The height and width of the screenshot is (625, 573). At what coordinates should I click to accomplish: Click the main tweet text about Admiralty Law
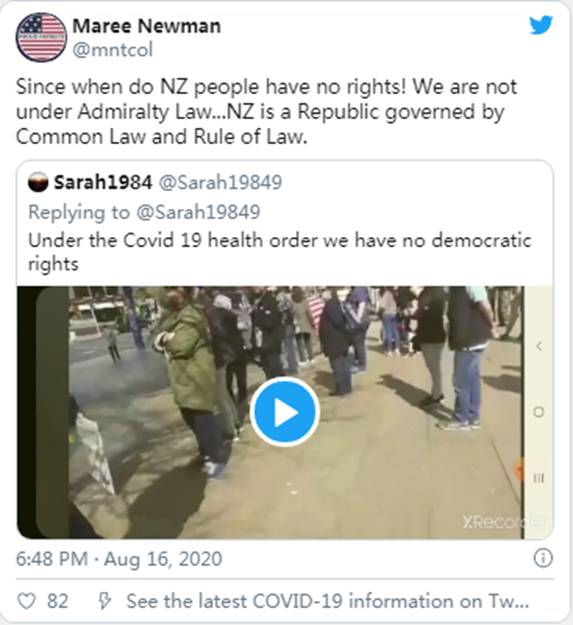point(266,112)
